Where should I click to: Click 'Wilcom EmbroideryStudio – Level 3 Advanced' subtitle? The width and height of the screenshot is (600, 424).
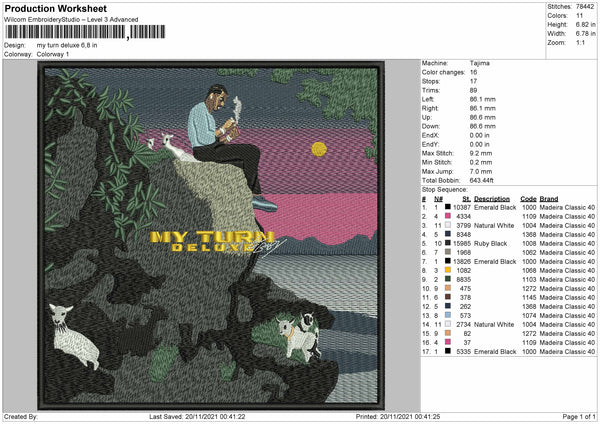tap(71, 20)
